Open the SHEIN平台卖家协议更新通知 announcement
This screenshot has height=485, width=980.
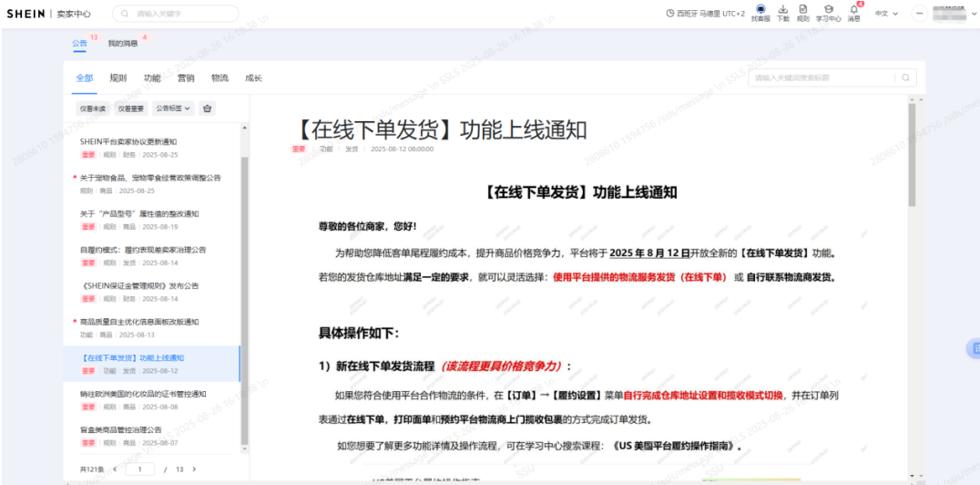(128, 142)
